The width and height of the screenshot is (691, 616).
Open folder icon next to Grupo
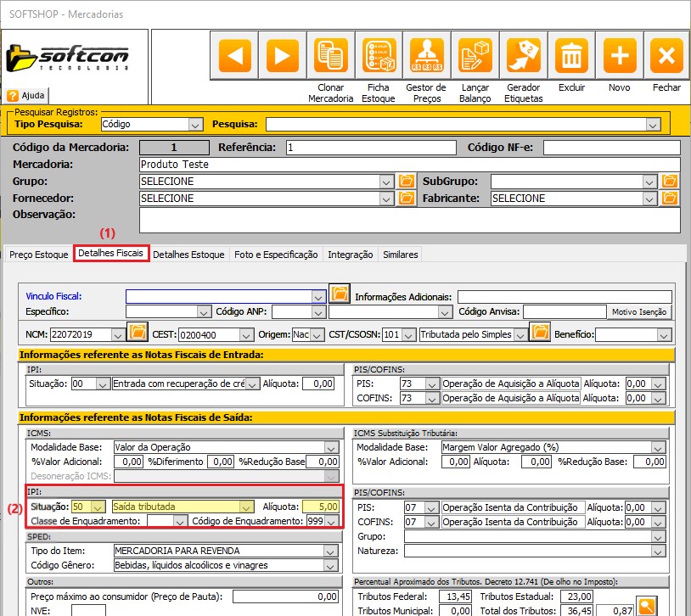coord(407,182)
